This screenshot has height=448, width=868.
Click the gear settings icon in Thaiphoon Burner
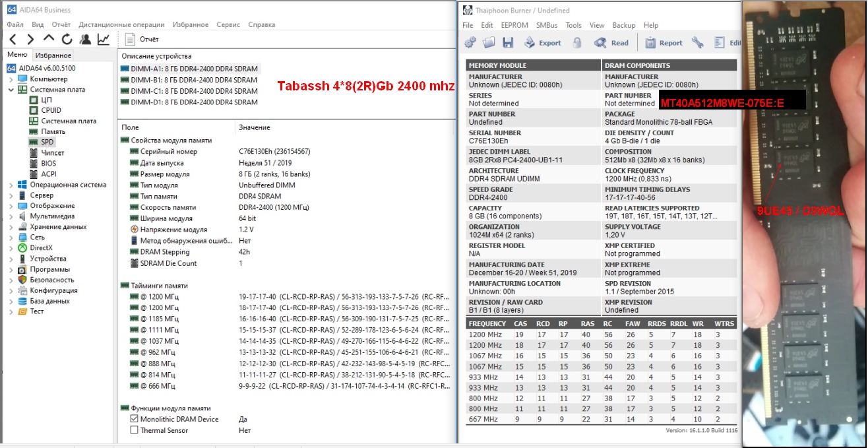[470, 43]
